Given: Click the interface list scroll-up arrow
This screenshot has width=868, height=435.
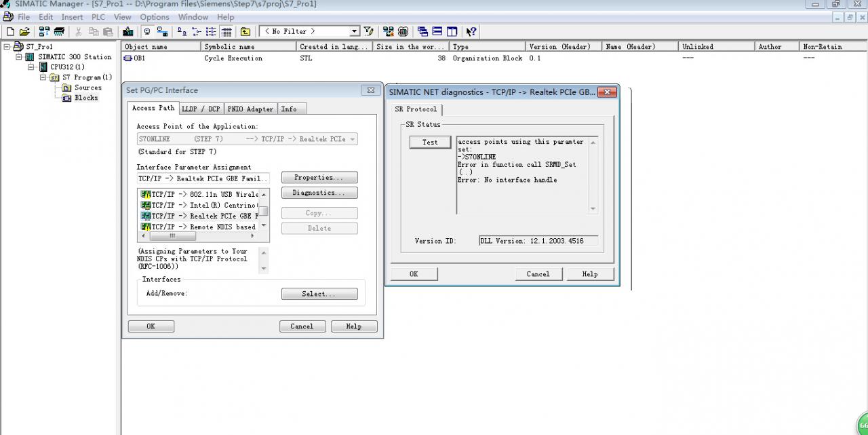Looking at the screenshot, I should pos(264,195).
